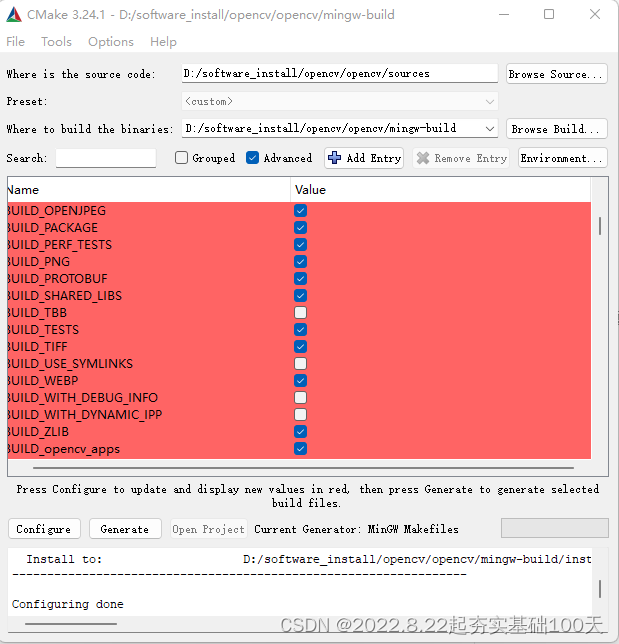Enable BUILD_WITH_DYNAMIC_IPP checkbox
This screenshot has width=619, height=644.
tap(300, 414)
